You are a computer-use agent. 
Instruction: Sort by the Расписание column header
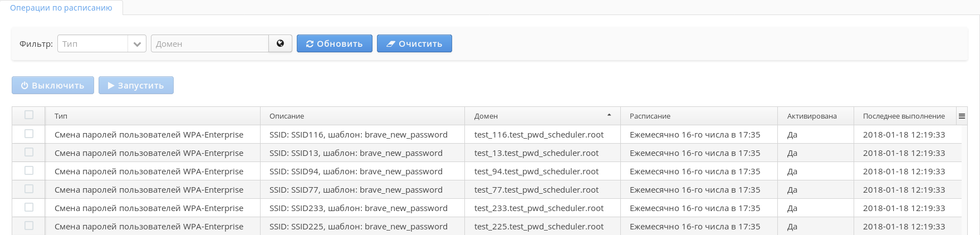pos(650,116)
